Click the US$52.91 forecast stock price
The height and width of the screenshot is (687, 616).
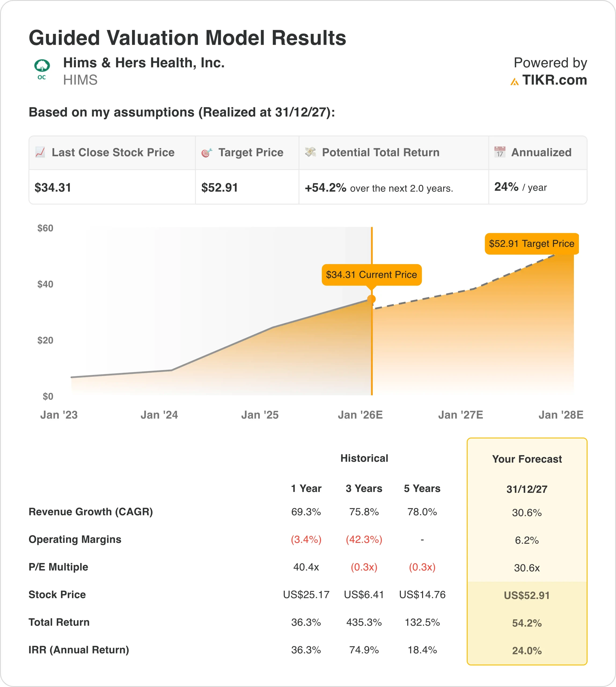click(527, 595)
